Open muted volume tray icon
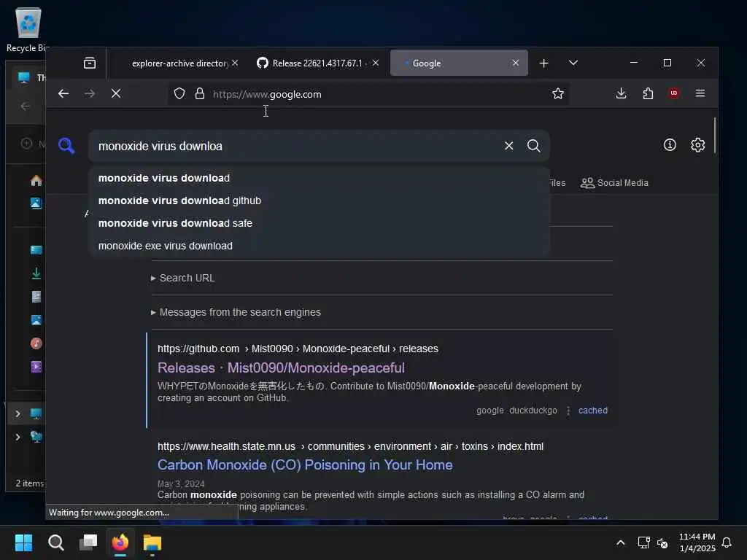747x560 pixels. click(662, 542)
